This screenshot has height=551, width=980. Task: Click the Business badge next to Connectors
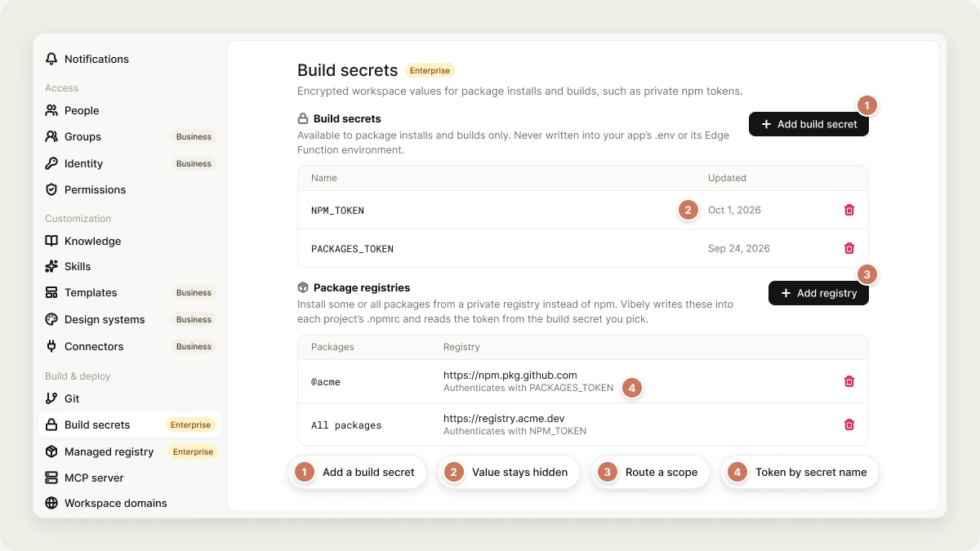pos(194,346)
